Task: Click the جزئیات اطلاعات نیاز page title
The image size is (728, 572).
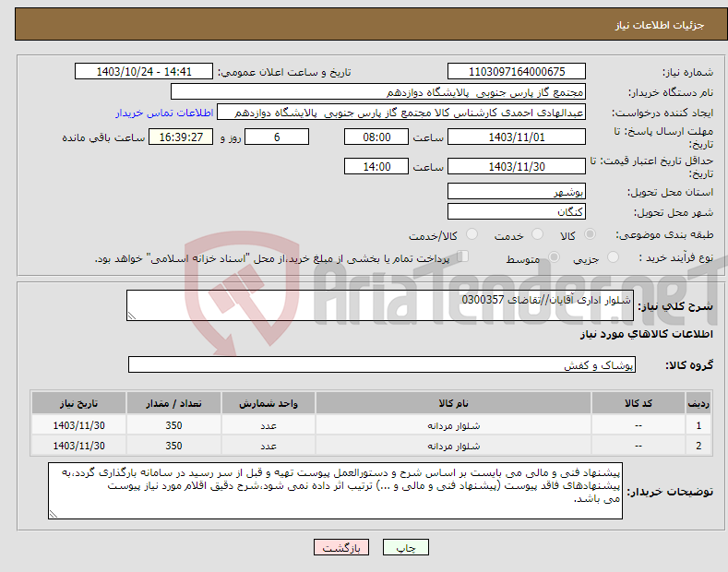Action: pos(660,25)
